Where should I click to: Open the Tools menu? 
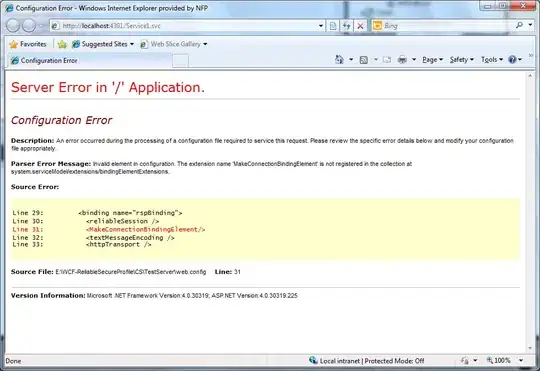click(x=492, y=60)
